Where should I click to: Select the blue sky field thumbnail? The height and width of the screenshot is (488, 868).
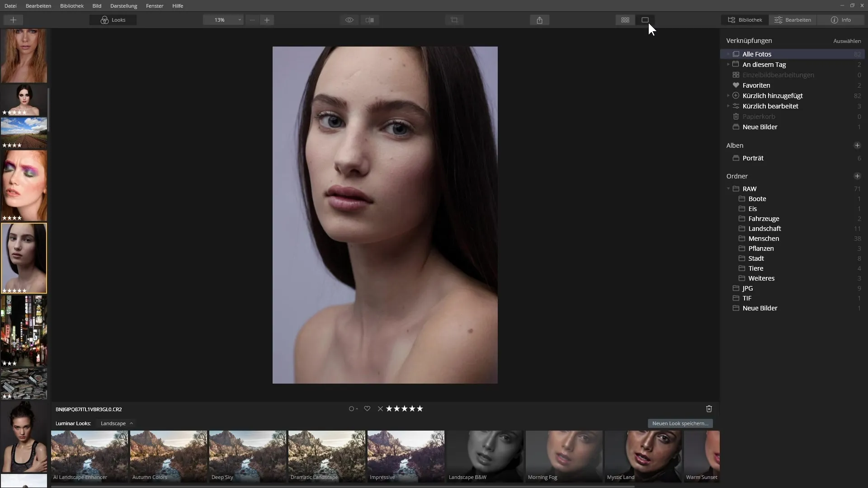point(24,133)
